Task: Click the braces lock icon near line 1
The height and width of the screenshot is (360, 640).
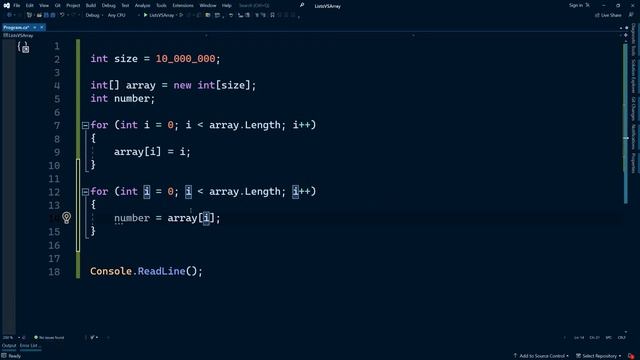Action: coord(23,47)
